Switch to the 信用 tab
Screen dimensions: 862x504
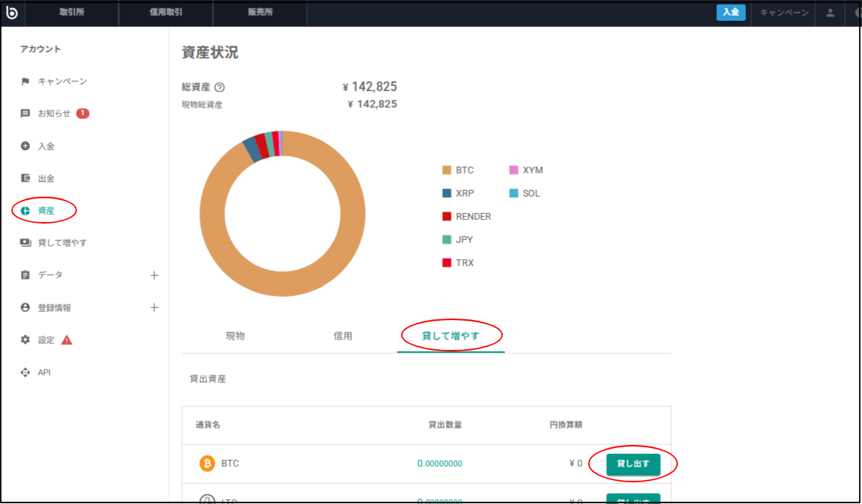(343, 336)
